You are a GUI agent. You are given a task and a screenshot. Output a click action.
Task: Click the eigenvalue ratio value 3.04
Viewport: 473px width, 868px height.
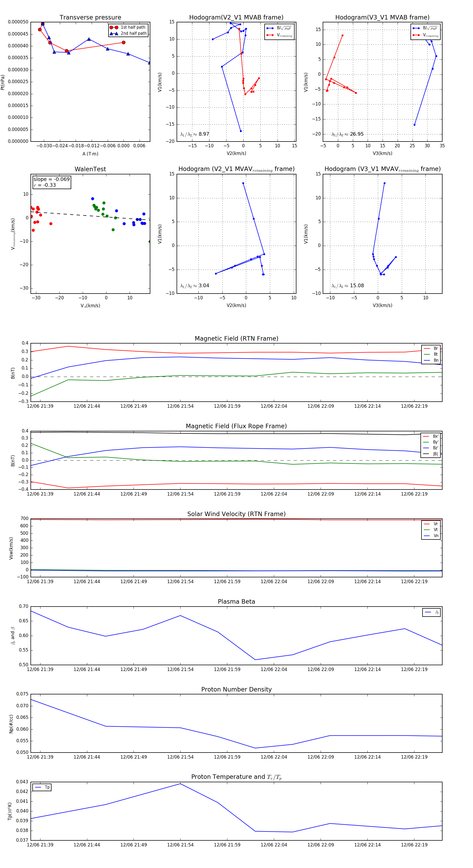[x=204, y=286]
